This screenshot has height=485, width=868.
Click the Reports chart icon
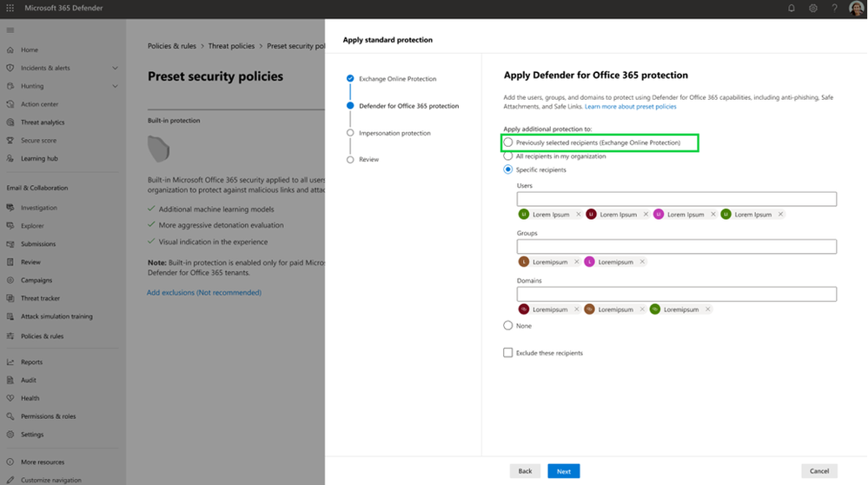point(10,362)
